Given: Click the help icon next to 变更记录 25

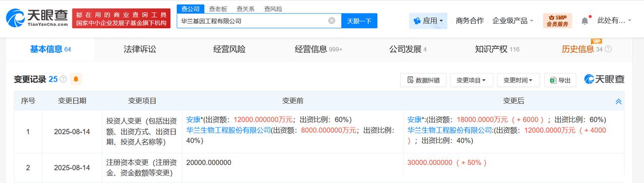Looking at the screenshot, I should 63,79.
